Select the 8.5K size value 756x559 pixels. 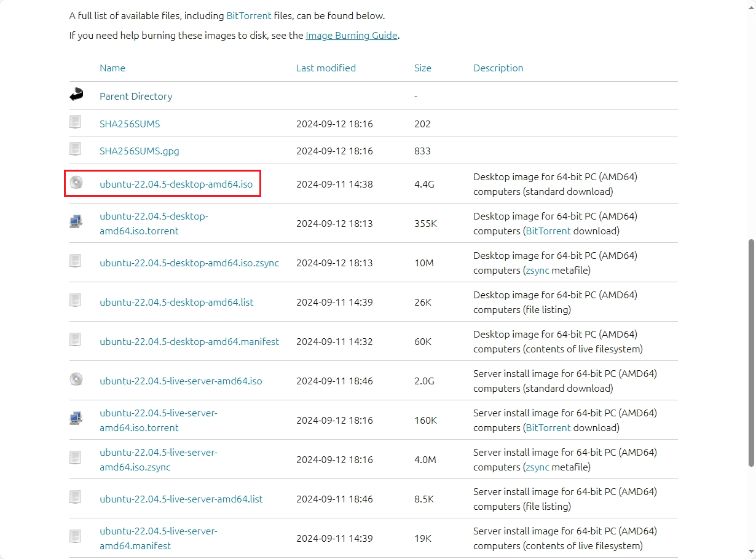point(424,499)
